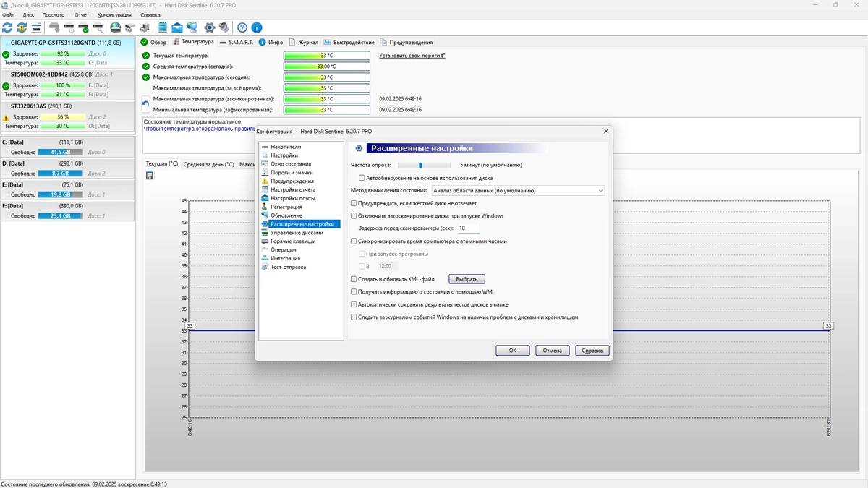This screenshot has width=868, height=488.
Task: Click the envelope email toolbar icon
Action: pyautogui.click(x=177, y=27)
